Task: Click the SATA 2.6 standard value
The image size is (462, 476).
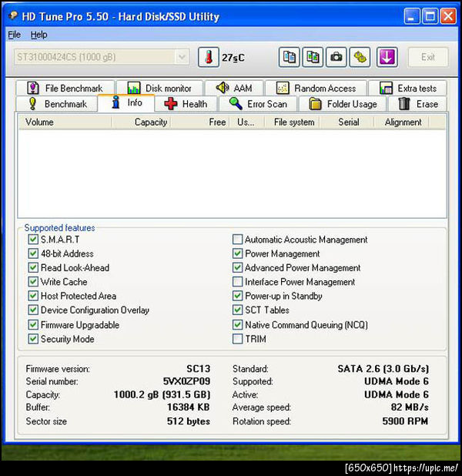Action: tap(383, 368)
